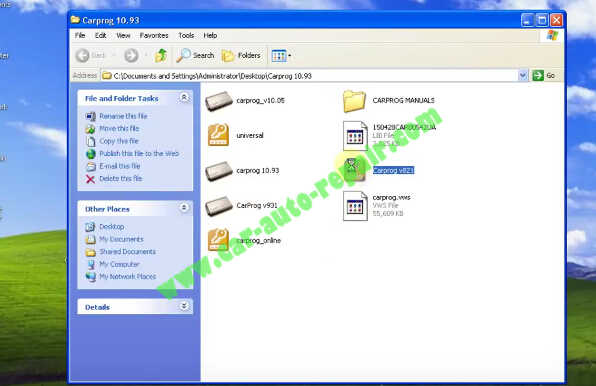Click the Copy this file icon
The image size is (596, 386).
90,141
